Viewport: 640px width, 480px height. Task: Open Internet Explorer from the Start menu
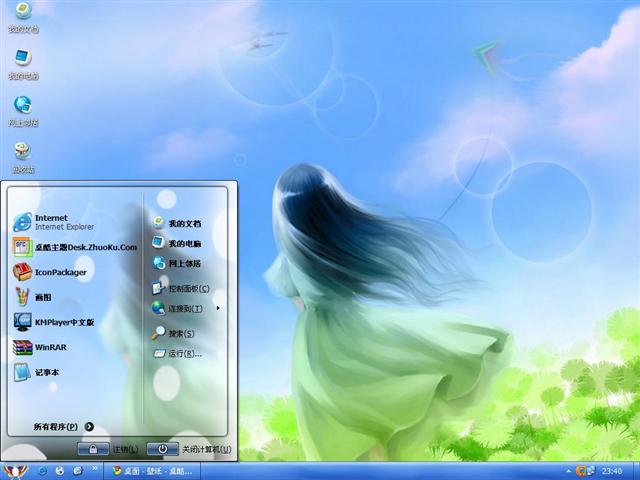60,222
